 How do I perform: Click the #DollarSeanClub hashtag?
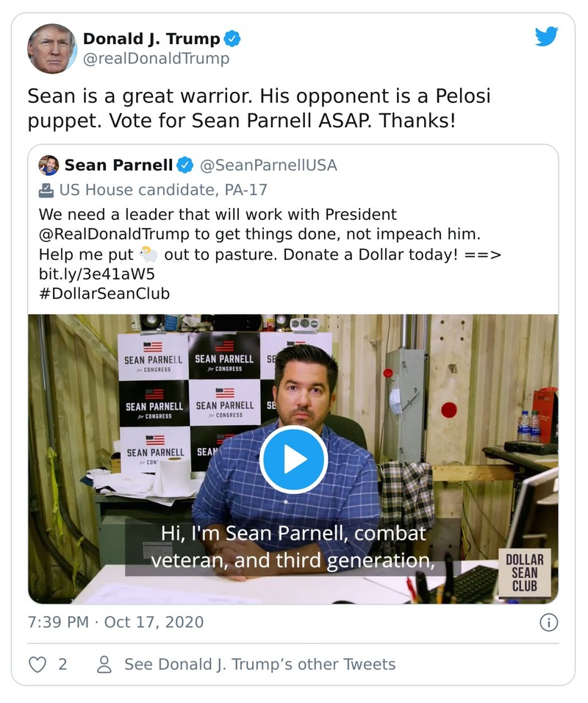[x=104, y=294]
